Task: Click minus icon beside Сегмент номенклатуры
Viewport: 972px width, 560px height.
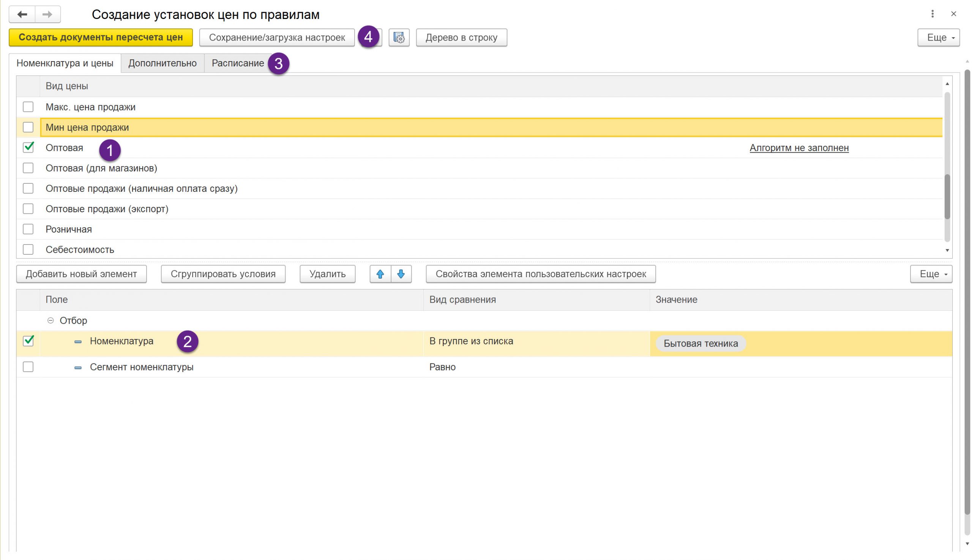Action: [78, 368]
